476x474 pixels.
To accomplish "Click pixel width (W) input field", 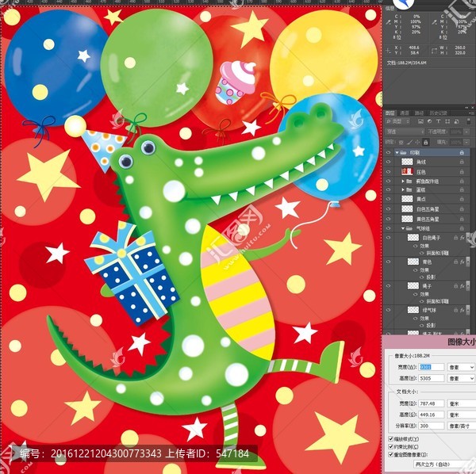I will point(432,367).
